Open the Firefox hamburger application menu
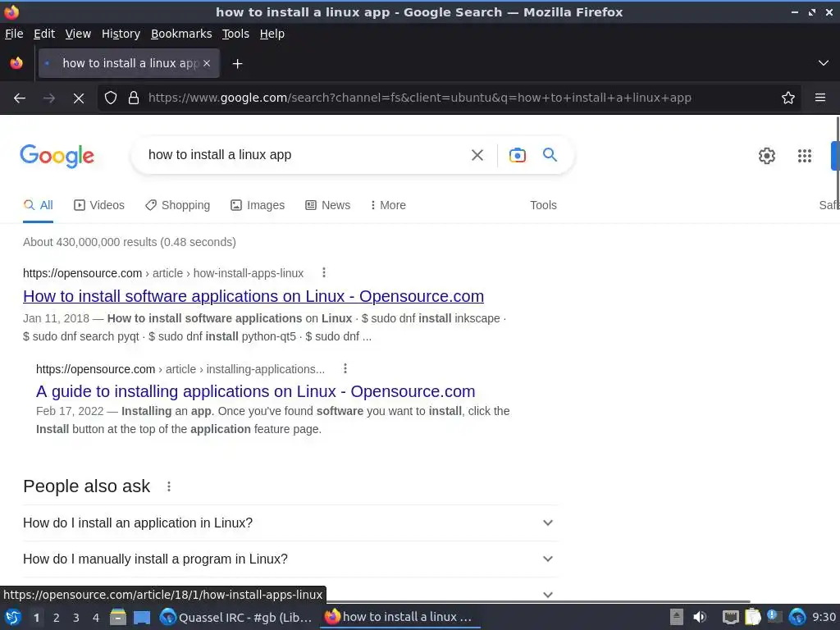The width and height of the screenshot is (840, 630). 820,98
